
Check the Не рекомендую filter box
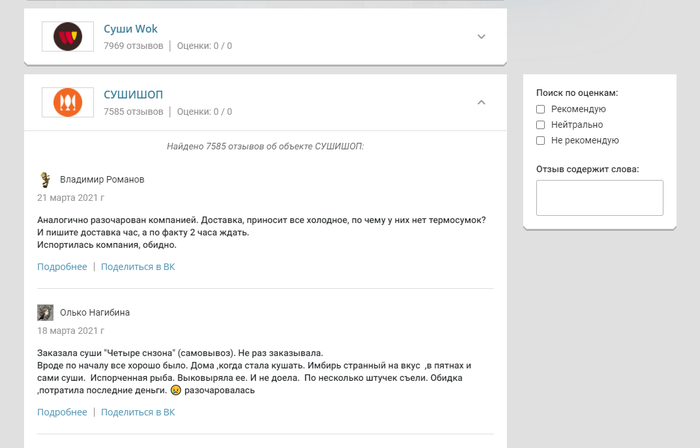tap(541, 141)
